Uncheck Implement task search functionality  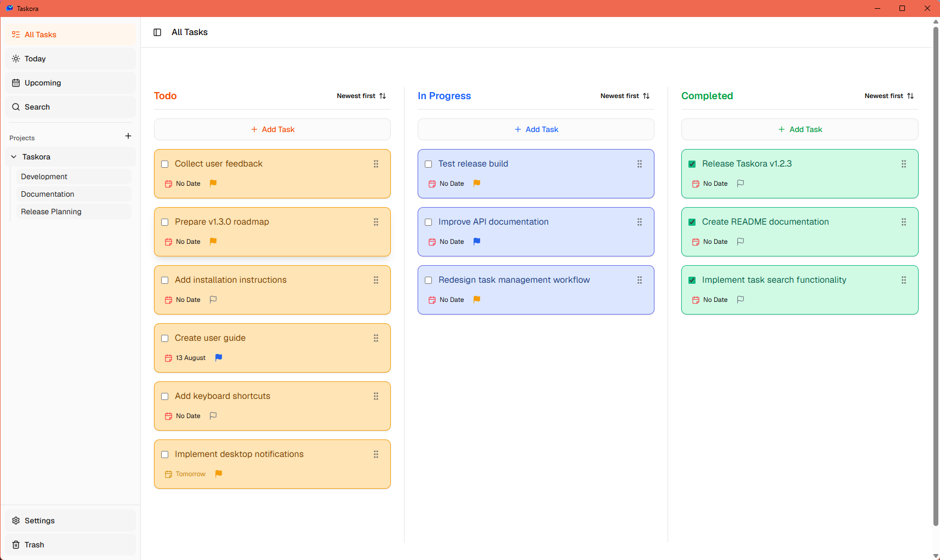pos(692,280)
